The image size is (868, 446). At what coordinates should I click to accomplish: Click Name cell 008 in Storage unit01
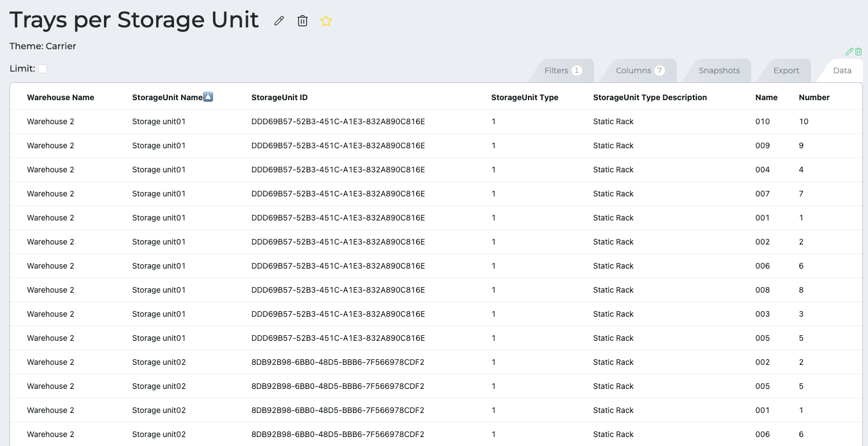[762, 290]
